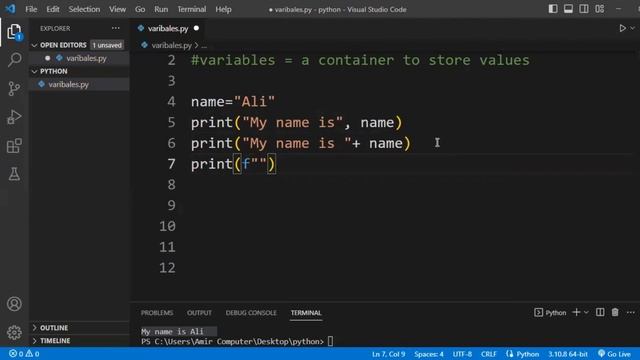Click the breadcrumb ellipsis symbol
The height and width of the screenshot is (360, 640).
pyautogui.click(x=204, y=45)
